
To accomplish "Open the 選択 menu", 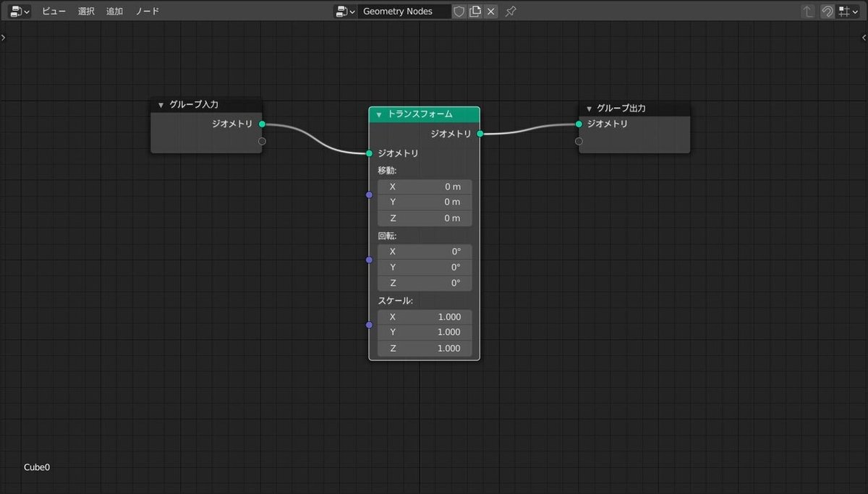I will pos(87,11).
